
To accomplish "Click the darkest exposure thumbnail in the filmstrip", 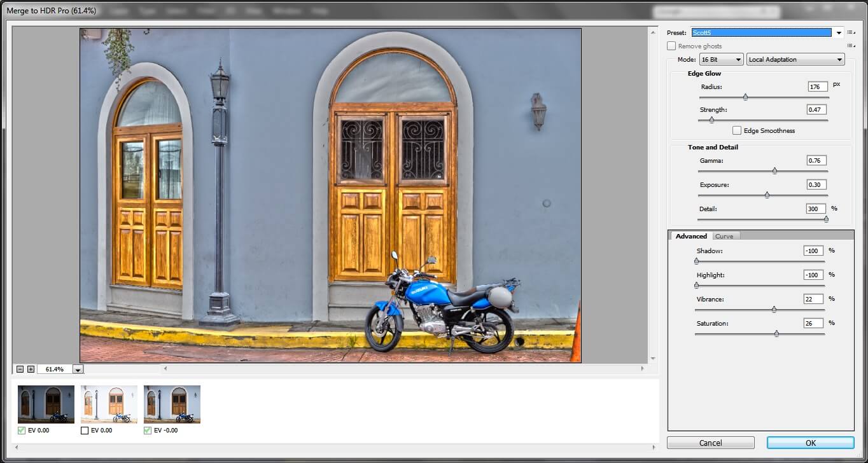I will [46, 404].
